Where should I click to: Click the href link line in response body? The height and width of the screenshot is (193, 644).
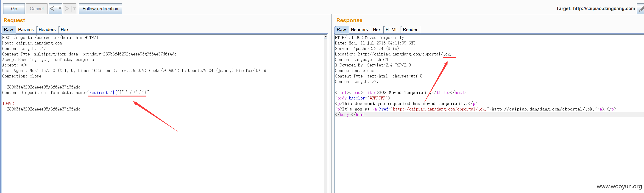coord(475,109)
